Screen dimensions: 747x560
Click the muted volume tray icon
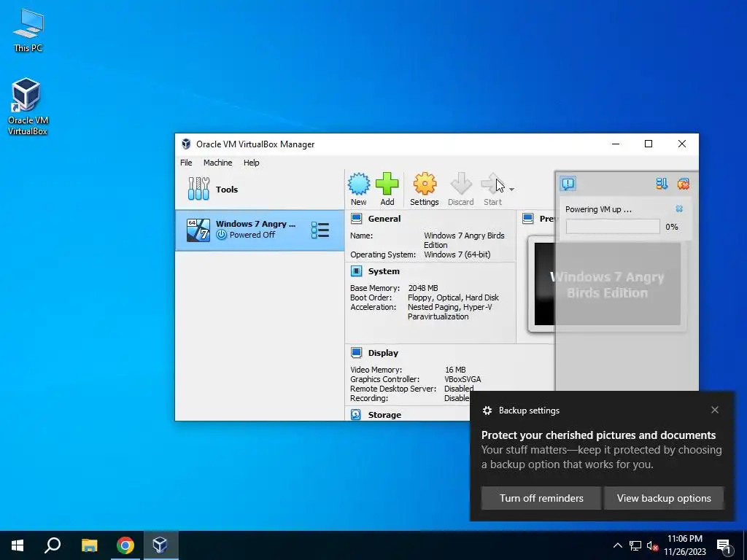[652, 546]
